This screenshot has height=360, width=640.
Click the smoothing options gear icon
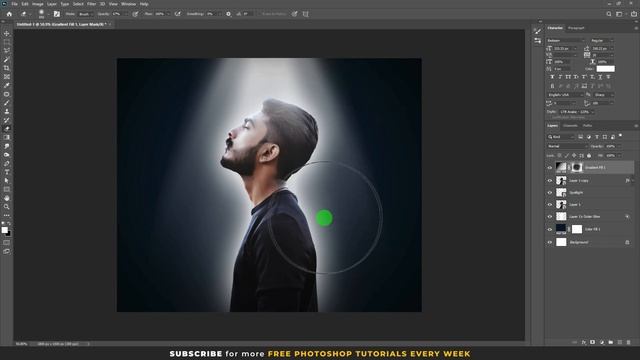click(x=228, y=14)
